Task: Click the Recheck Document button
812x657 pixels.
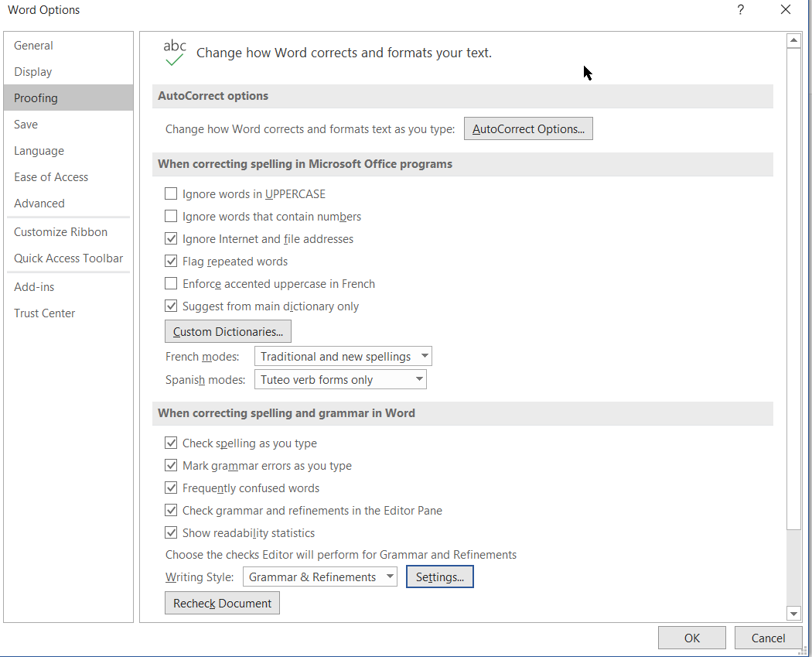Action: point(222,603)
